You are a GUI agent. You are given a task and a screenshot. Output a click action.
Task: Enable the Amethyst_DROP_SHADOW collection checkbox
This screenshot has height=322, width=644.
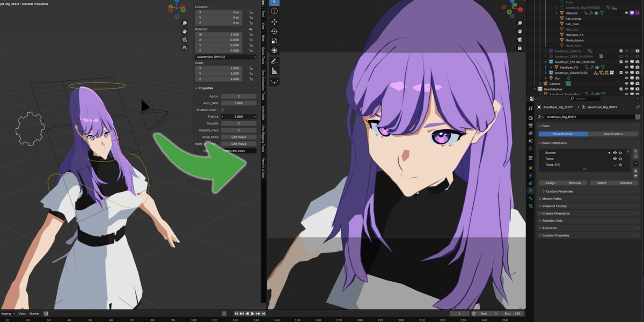tap(621, 56)
